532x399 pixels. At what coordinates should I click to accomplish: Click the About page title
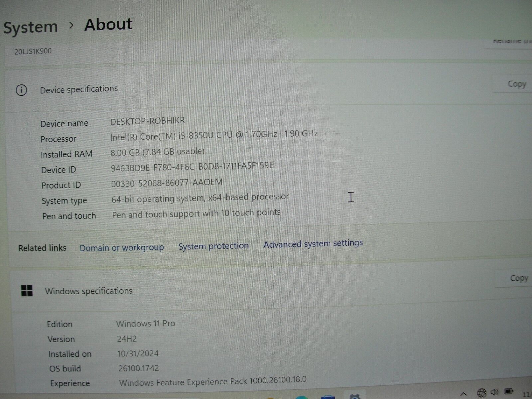click(108, 25)
